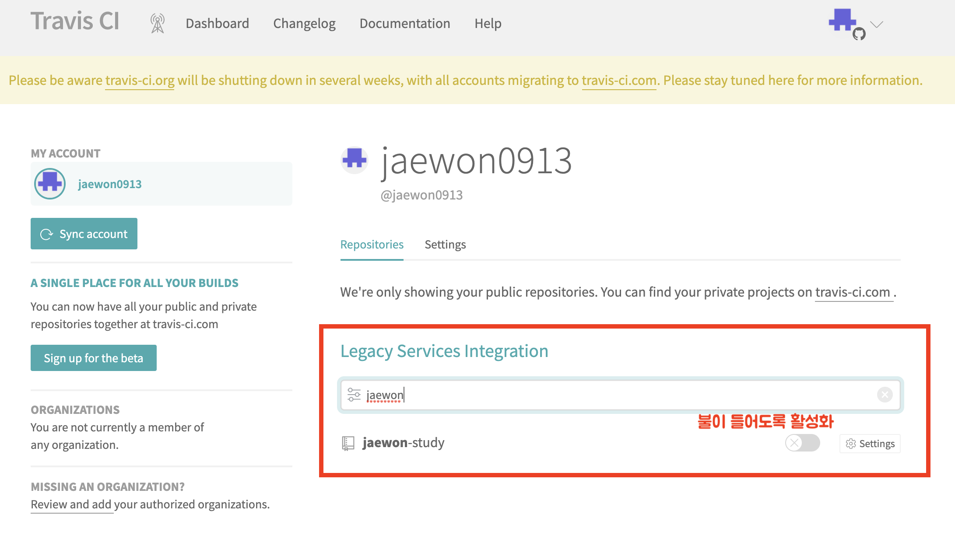Click the sidebar jaewon0913 avatar icon

coord(50,184)
